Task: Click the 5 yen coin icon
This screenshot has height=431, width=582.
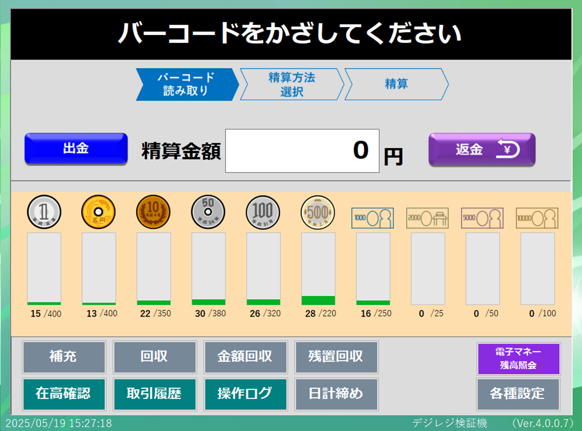Action: [98, 212]
